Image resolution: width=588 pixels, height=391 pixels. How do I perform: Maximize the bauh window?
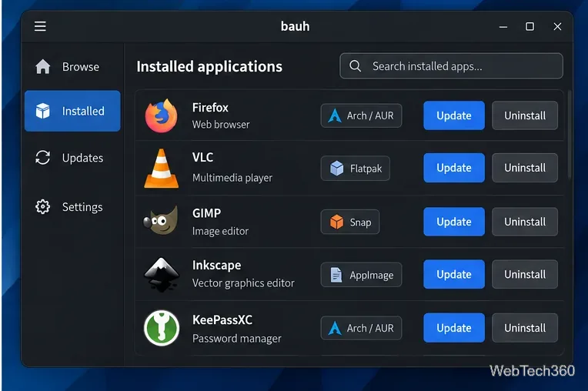(530, 26)
